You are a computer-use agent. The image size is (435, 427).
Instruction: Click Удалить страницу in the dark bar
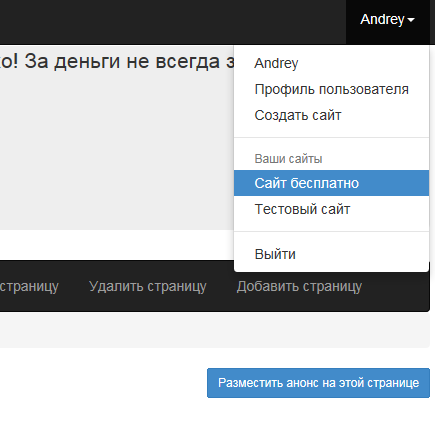(148, 286)
